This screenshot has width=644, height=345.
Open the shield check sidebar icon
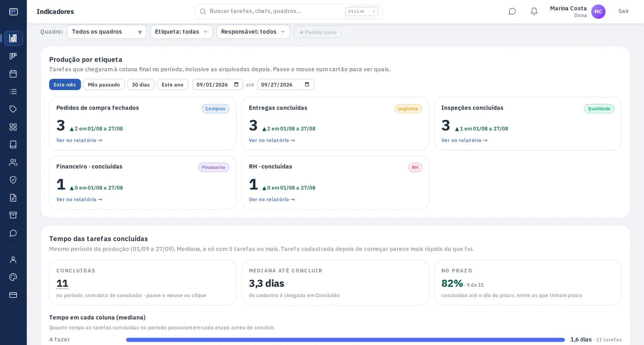(13, 180)
